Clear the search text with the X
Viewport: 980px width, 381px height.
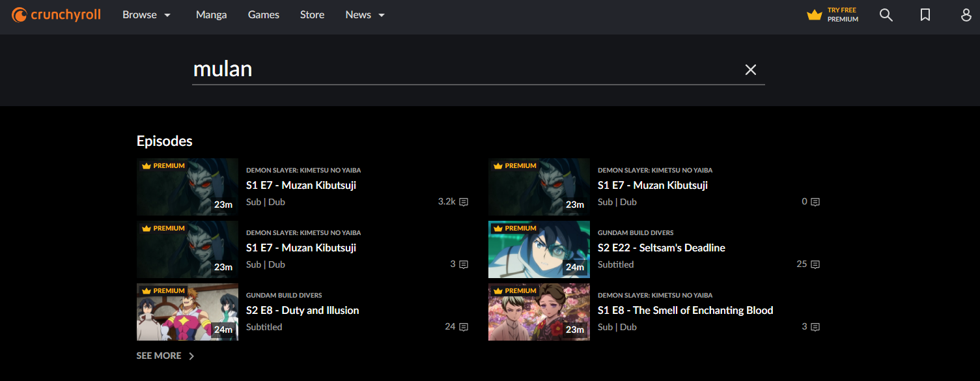[x=751, y=70]
